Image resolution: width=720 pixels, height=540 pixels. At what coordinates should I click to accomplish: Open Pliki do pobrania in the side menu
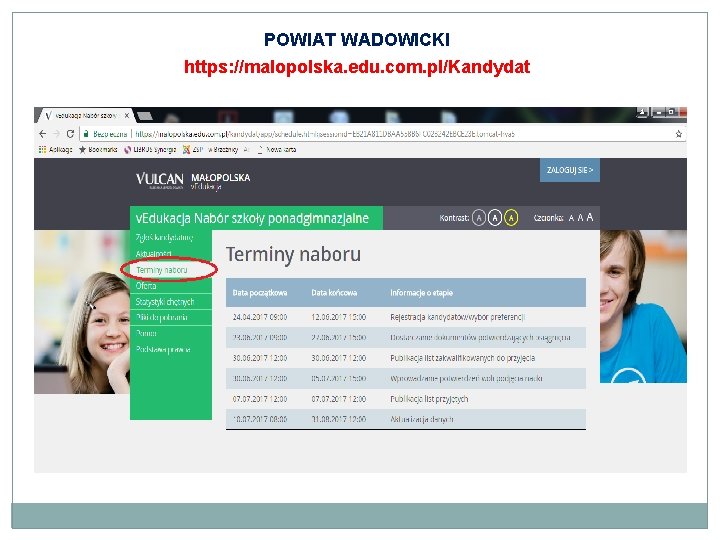(162, 317)
